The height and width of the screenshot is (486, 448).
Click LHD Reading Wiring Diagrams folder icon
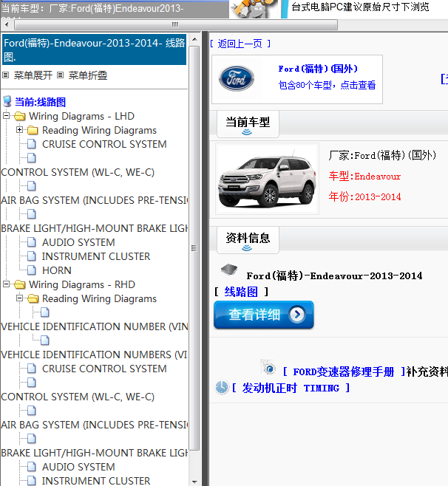(x=33, y=130)
